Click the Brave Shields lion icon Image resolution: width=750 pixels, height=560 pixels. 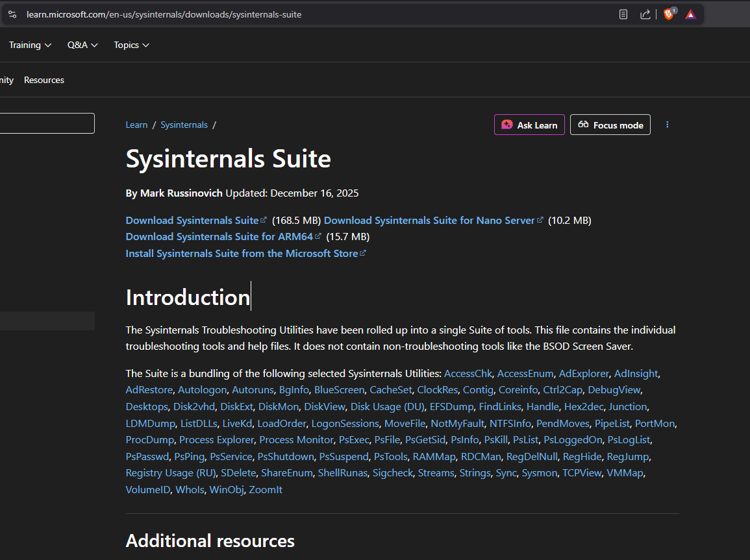(668, 14)
